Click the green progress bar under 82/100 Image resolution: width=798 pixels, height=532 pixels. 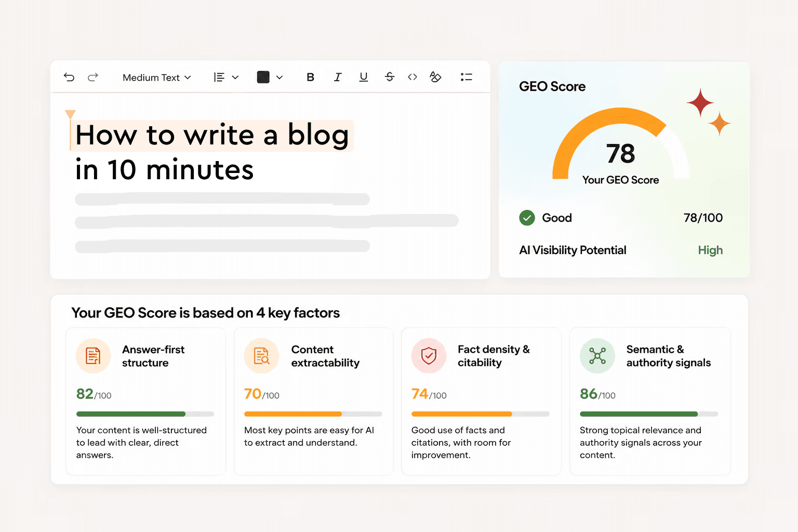tap(145, 414)
